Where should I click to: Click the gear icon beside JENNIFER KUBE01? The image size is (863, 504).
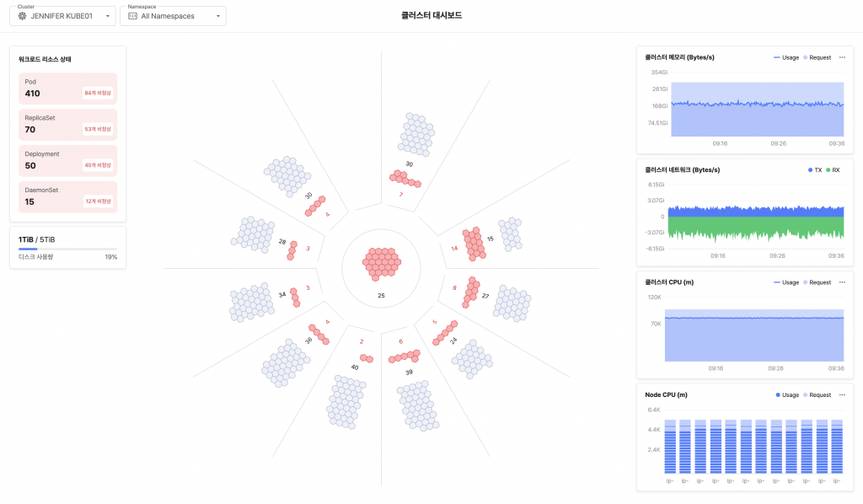pyautogui.click(x=22, y=16)
